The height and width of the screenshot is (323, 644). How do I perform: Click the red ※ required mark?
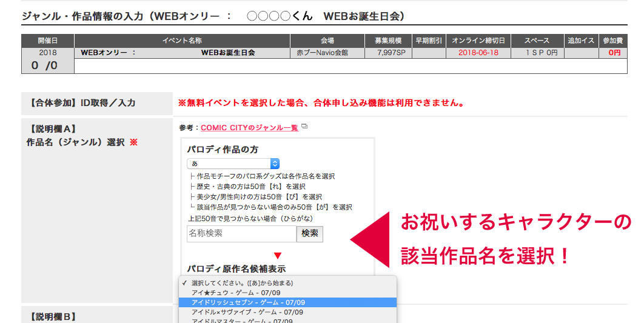click(134, 142)
